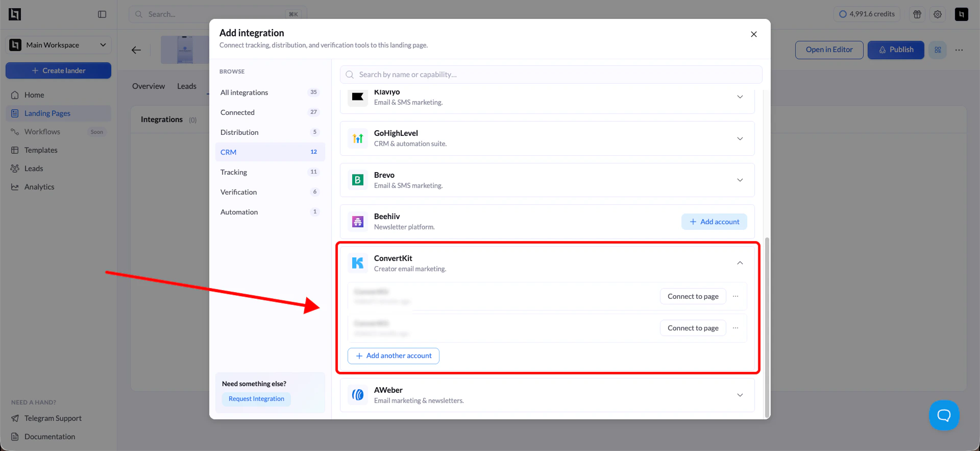Click the back arrow icon
This screenshot has height=451, width=980.
136,50
